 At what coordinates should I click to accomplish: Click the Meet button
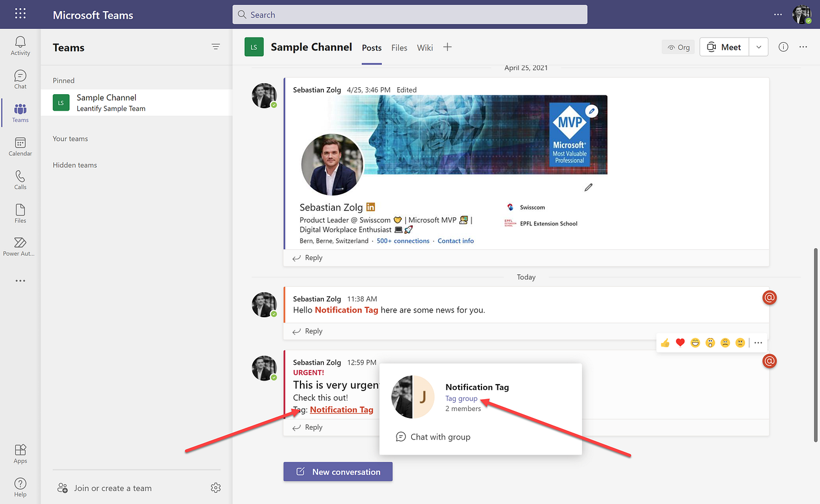click(x=725, y=47)
